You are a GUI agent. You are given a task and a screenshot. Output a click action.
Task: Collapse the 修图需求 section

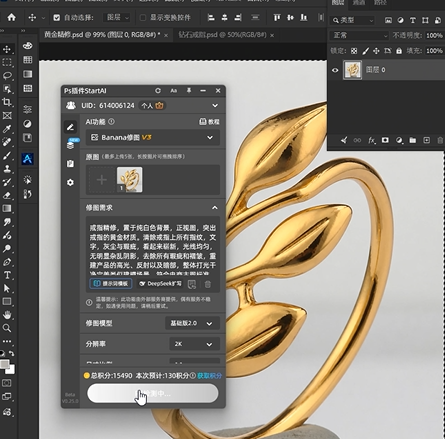pos(215,208)
